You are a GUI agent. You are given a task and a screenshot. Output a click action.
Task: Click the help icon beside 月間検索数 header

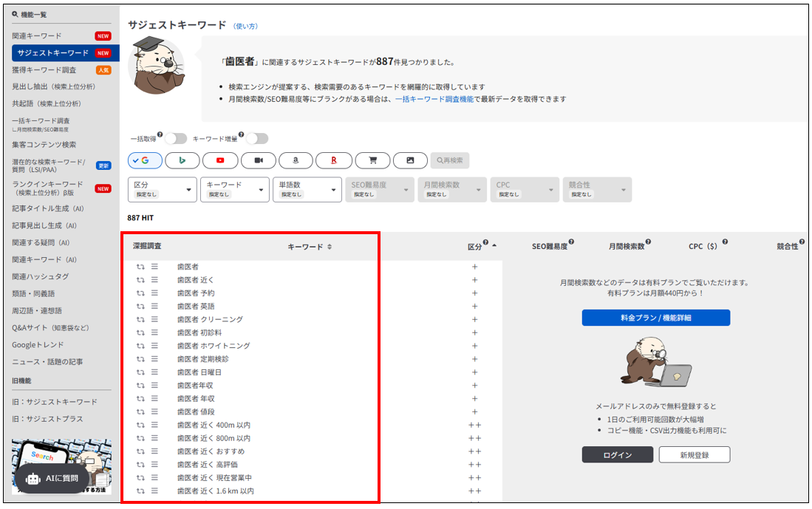648,242
